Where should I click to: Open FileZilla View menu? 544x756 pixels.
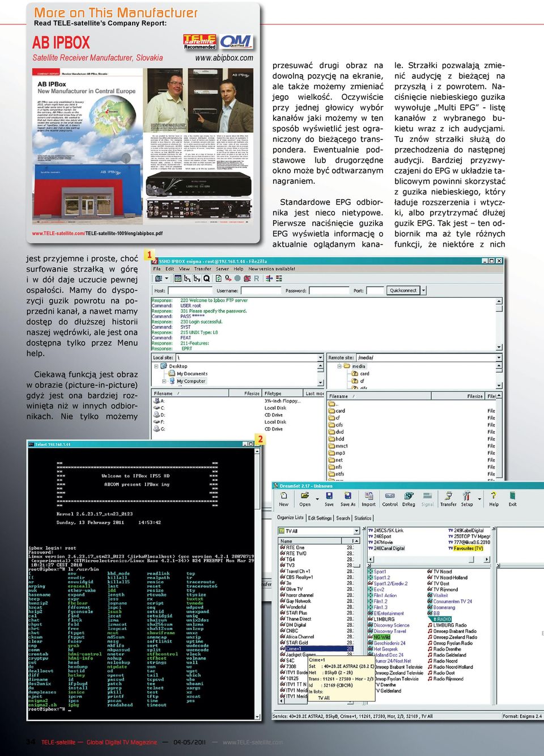[184, 269]
